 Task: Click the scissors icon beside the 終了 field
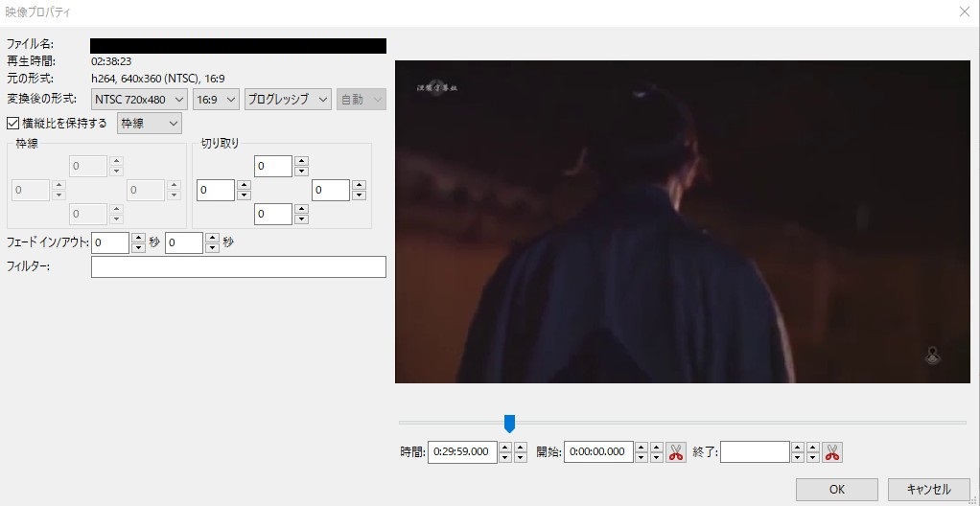coord(832,451)
